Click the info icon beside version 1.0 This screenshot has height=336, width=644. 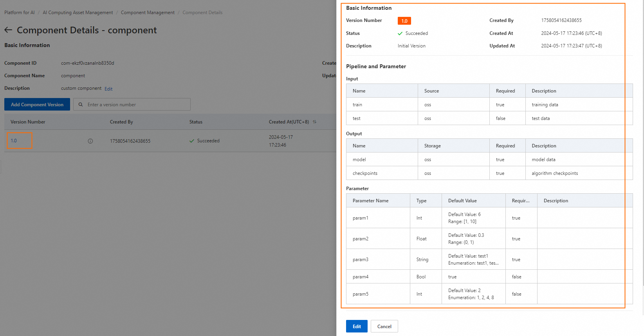(90, 141)
